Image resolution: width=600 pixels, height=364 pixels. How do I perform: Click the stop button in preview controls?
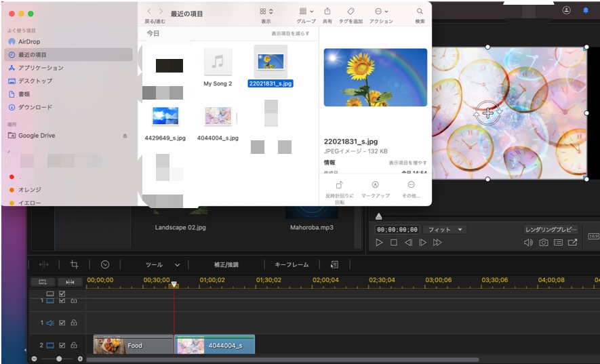(x=394, y=243)
